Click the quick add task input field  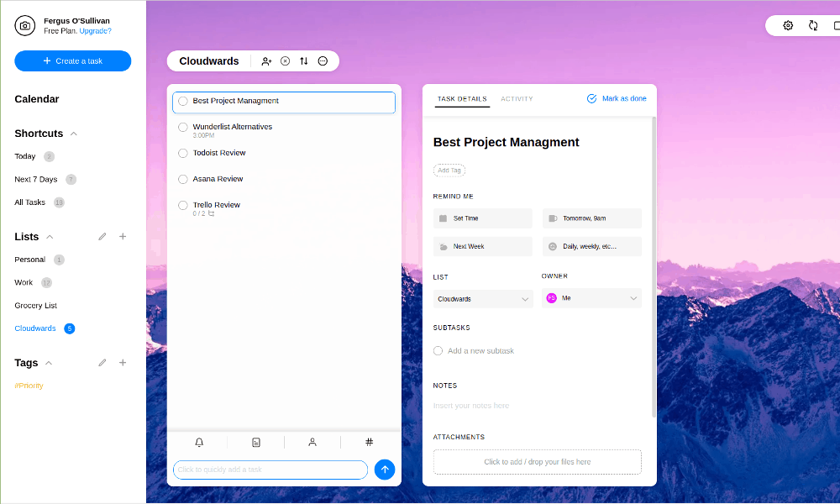pyautogui.click(x=270, y=470)
